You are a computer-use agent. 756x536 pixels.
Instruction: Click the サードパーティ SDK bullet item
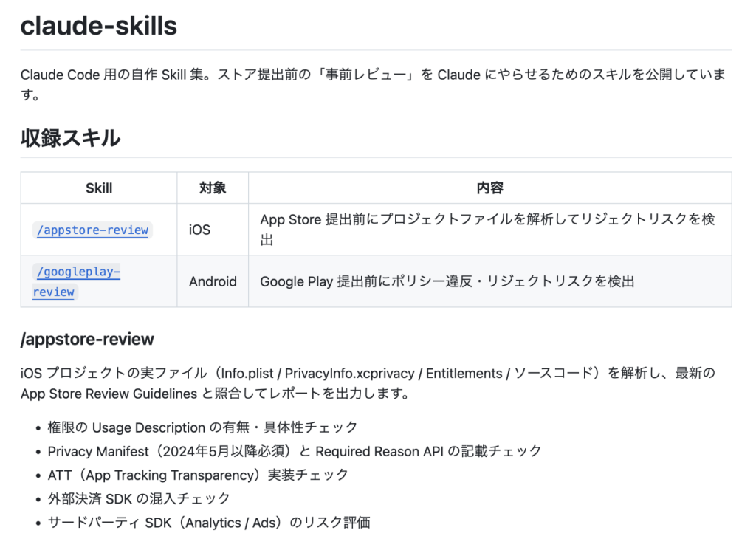pyautogui.click(x=209, y=523)
